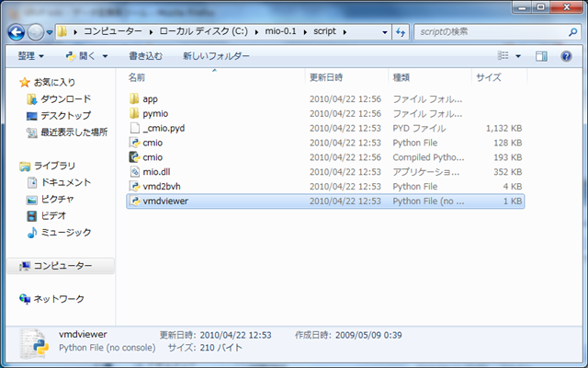Select the mio.dll file icon

click(x=134, y=172)
